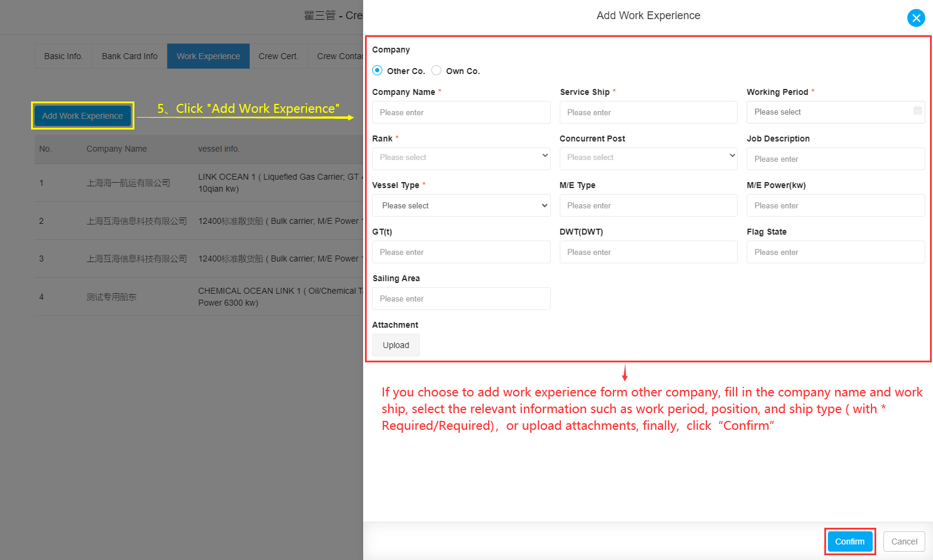Image resolution: width=933 pixels, height=560 pixels.
Task: Open the Working Period calendar icon
Action: coord(917,111)
